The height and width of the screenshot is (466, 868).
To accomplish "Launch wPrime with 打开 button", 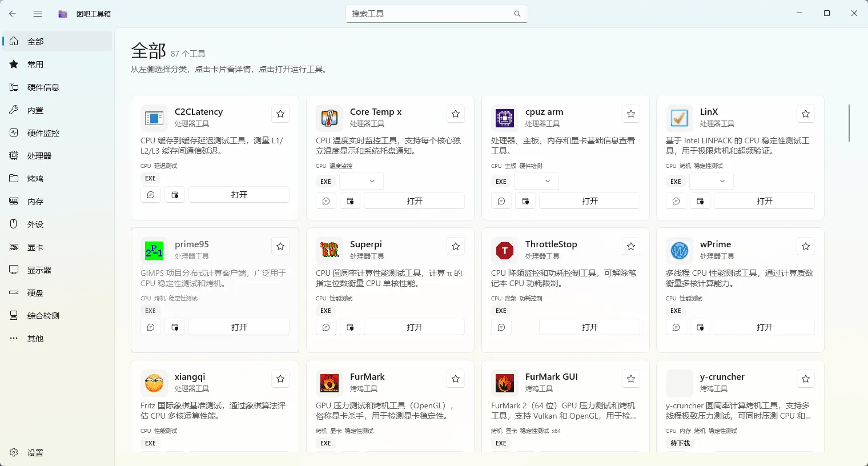I will pos(765,327).
